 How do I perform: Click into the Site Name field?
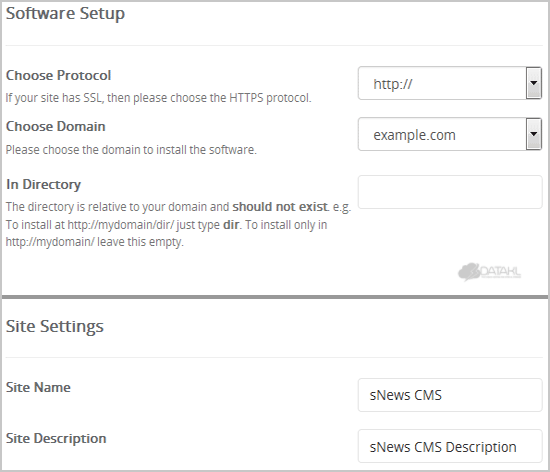click(450, 395)
